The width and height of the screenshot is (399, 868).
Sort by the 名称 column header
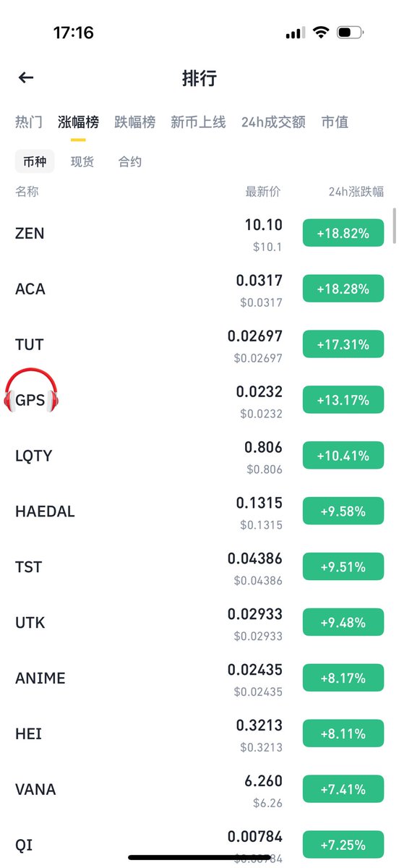(27, 192)
